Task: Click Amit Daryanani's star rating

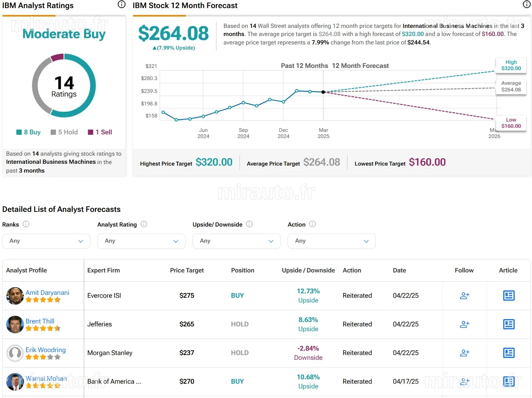Action: [43, 300]
